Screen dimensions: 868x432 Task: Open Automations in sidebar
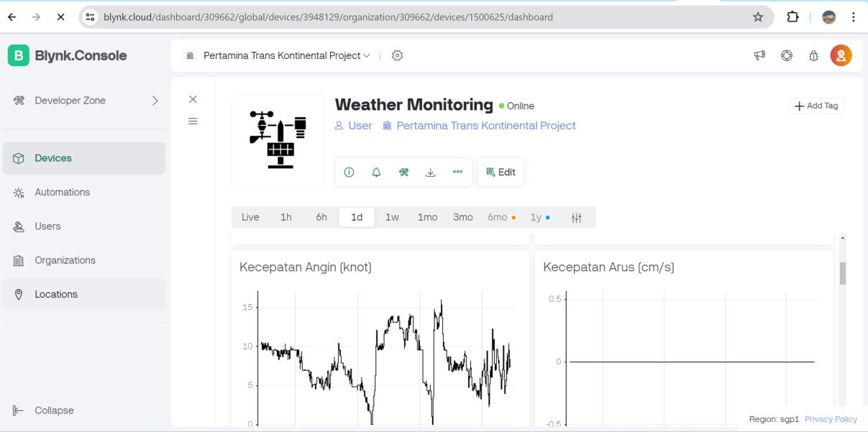(x=62, y=192)
